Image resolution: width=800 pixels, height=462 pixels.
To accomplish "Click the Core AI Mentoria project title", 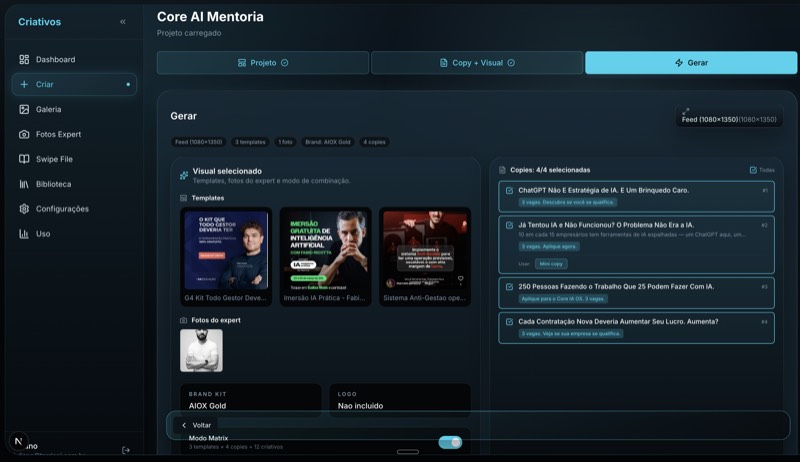I will coord(210,17).
